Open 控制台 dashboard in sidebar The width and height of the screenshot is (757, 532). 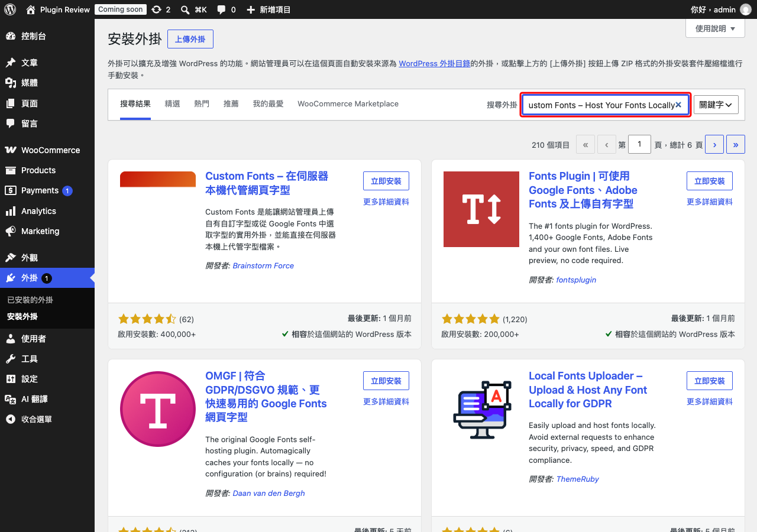tap(47, 36)
